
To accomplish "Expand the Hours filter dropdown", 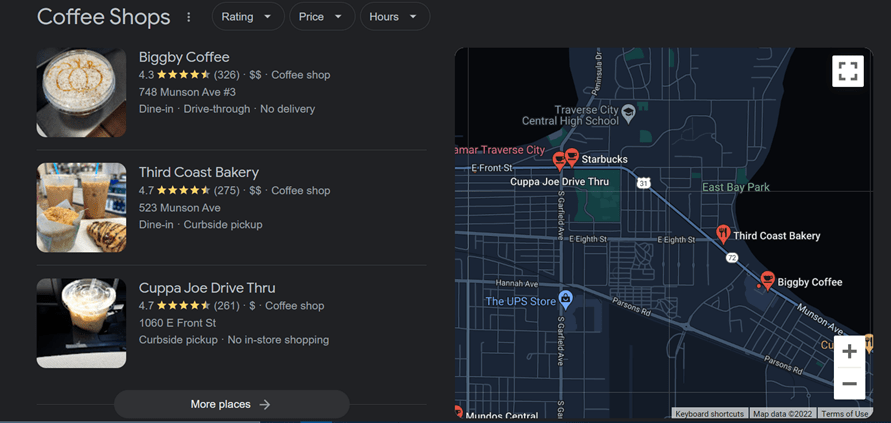I will point(394,16).
